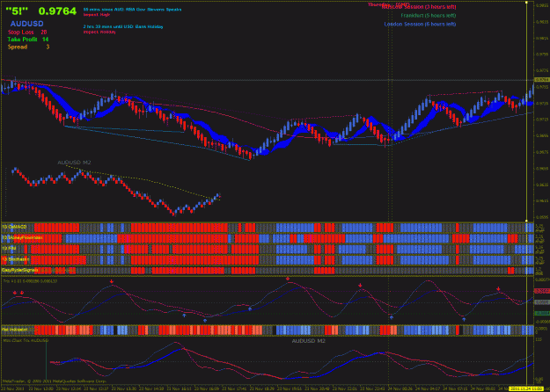The height and width of the screenshot is (392, 550).
Task: Click the Moscow Session hours-left label
Action: click(419, 7)
